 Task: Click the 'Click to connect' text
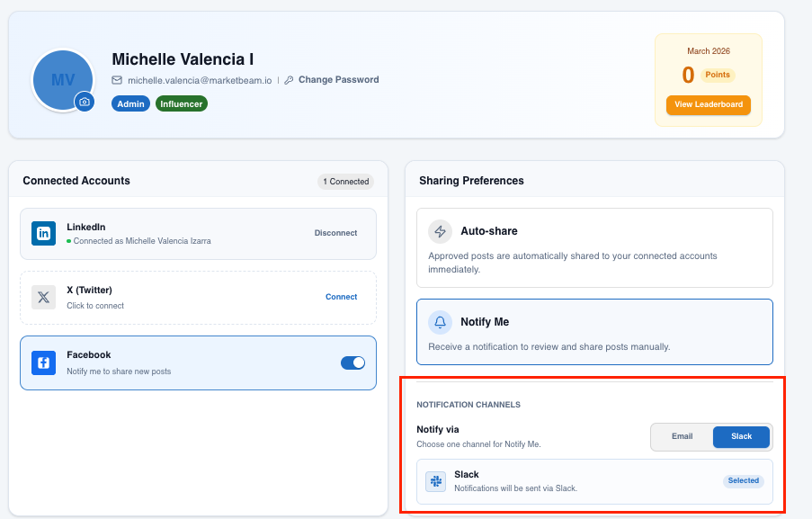[95, 306]
